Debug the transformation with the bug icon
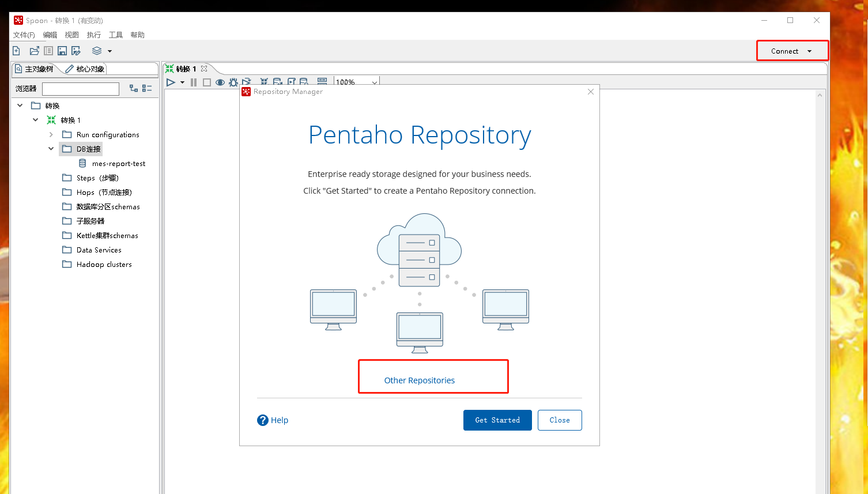Screen dimensions: 868x494 233,82
